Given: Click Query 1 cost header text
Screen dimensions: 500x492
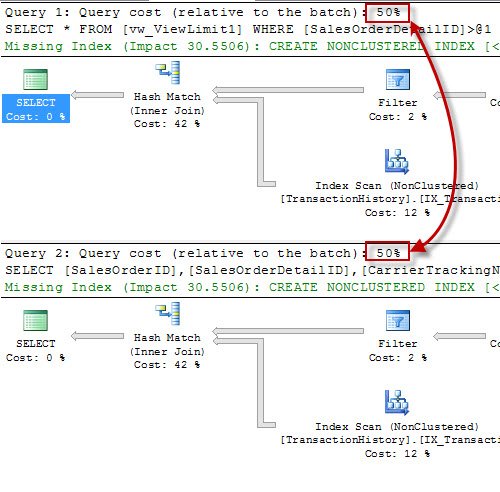Looking at the screenshot, I should 203,12.
